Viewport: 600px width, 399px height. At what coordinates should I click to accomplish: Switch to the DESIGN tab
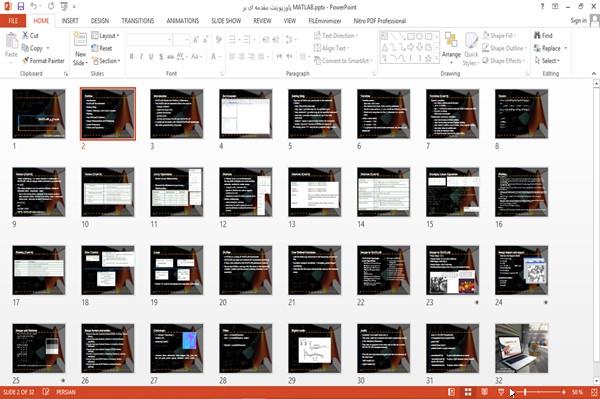point(100,21)
